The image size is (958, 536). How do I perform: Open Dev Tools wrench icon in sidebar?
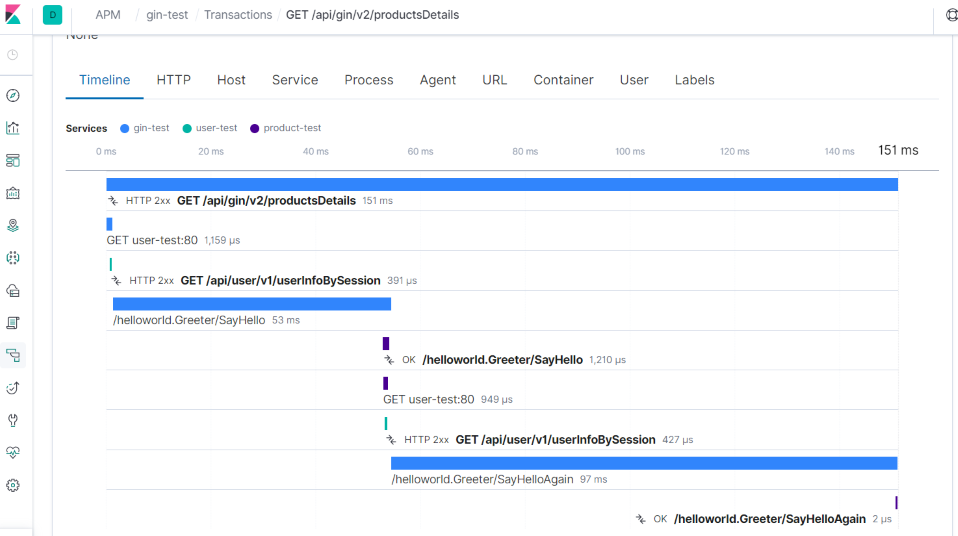click(x=13, y=420)
